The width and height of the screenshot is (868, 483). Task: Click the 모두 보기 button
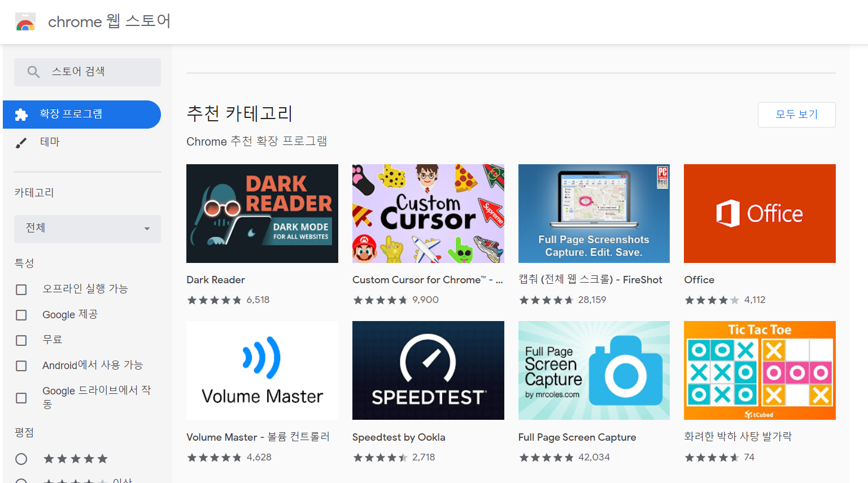[x=796, y=115]
